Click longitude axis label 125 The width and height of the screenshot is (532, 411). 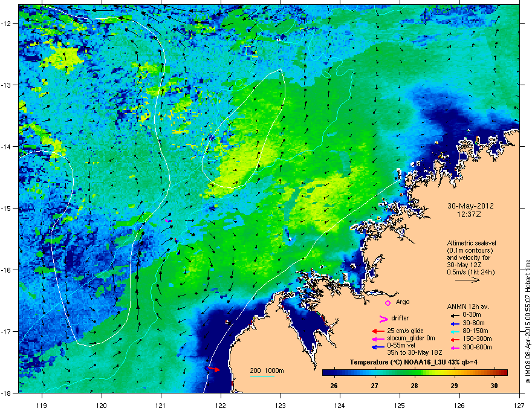(400, 405)
